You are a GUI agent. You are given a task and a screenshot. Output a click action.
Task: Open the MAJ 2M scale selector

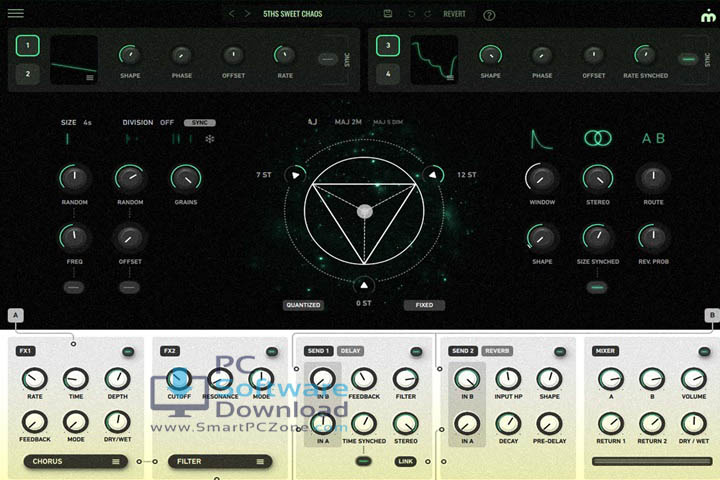click(x=348, y=122)
